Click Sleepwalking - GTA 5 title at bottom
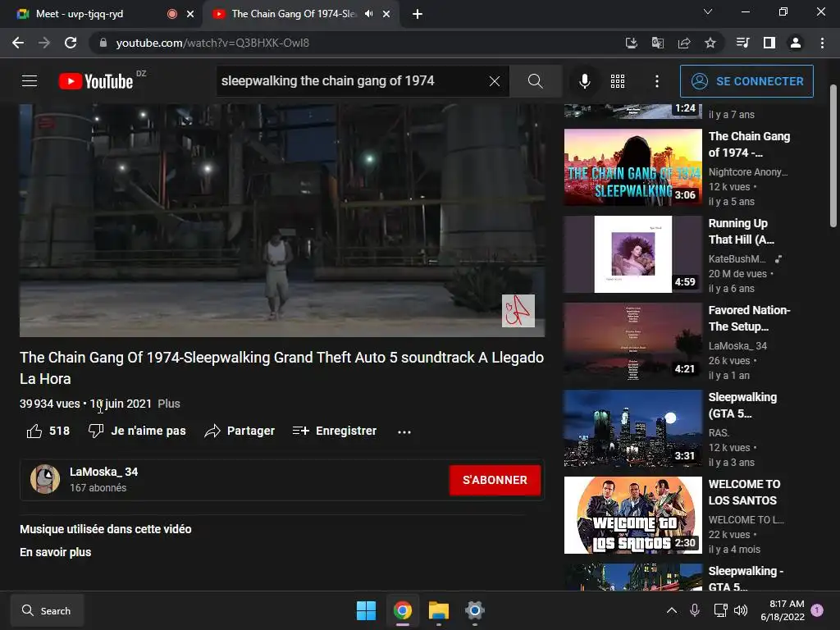Screen dimensions: 840x630 [x=746, y=578]
